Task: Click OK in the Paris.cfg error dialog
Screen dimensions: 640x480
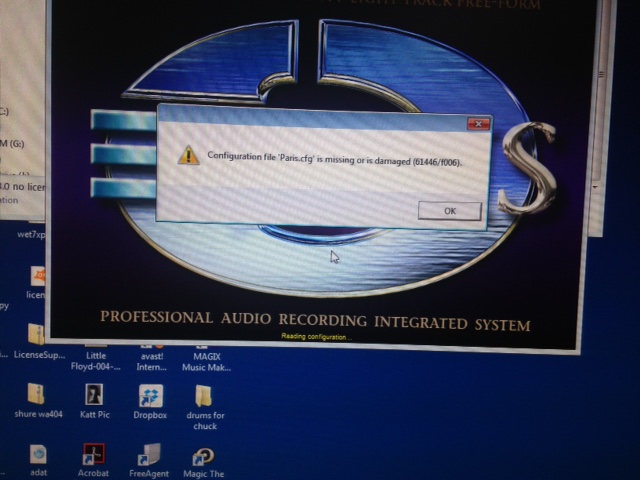Action: tap(450, 211)
